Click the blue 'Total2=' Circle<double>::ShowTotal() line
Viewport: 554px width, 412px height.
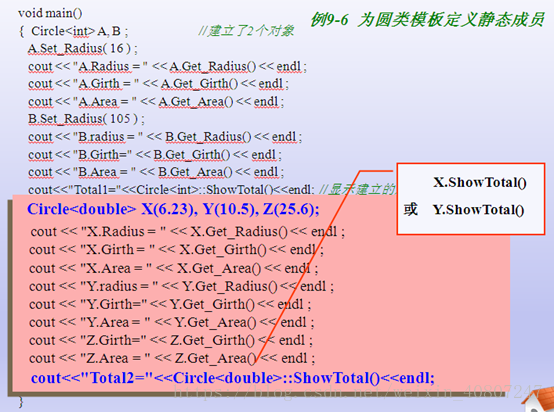[x=233, y=378]
